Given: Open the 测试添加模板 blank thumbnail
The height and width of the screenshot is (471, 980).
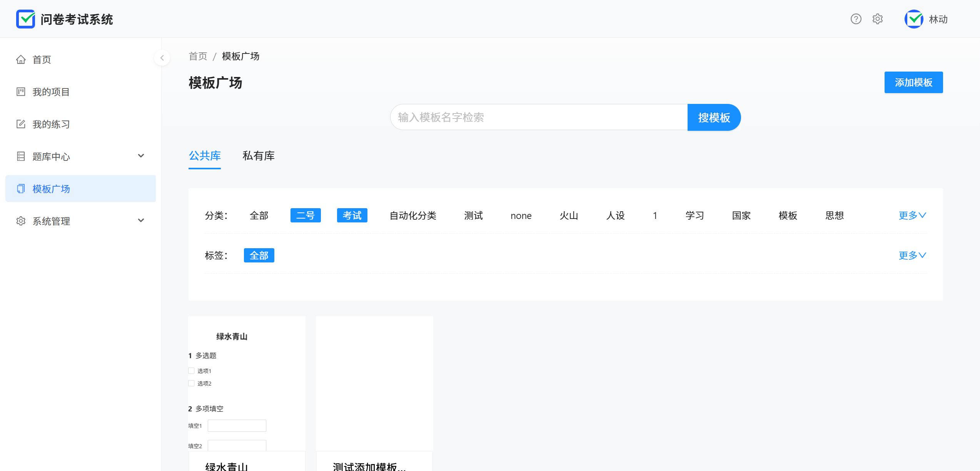Looking at the screenshot, I should [x=374, y=383].
